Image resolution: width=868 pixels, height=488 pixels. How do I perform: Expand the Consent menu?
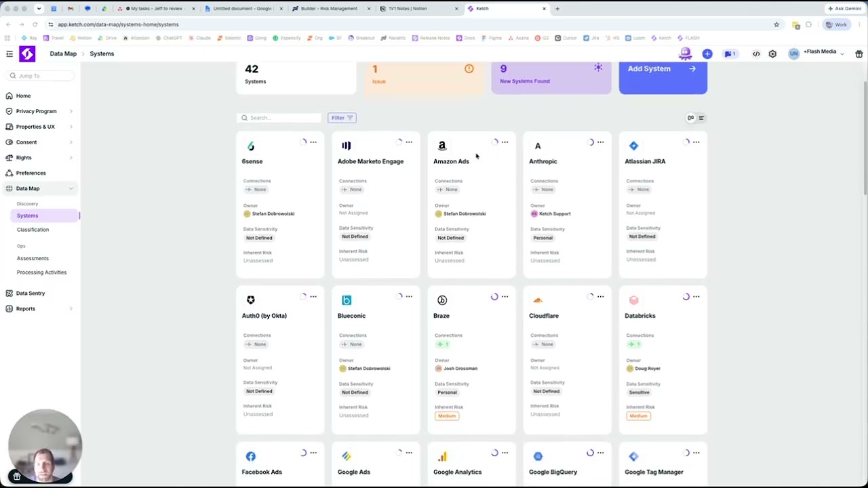point(71,142)
